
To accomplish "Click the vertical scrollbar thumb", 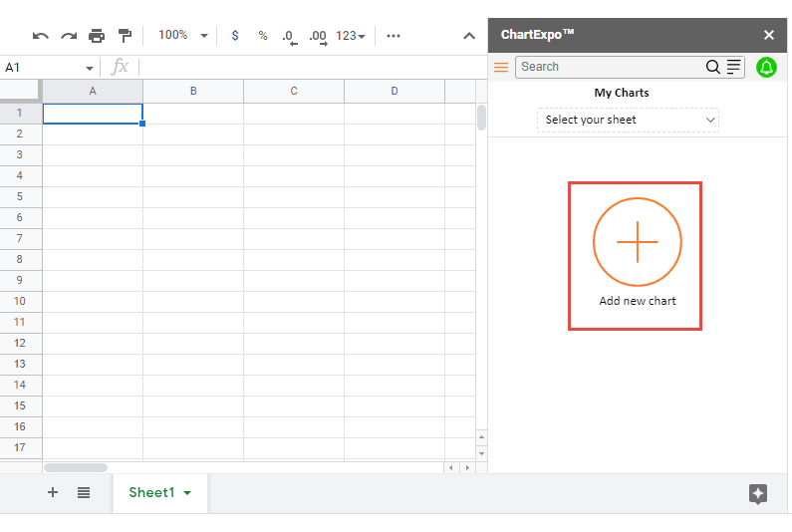I will 481,118.
